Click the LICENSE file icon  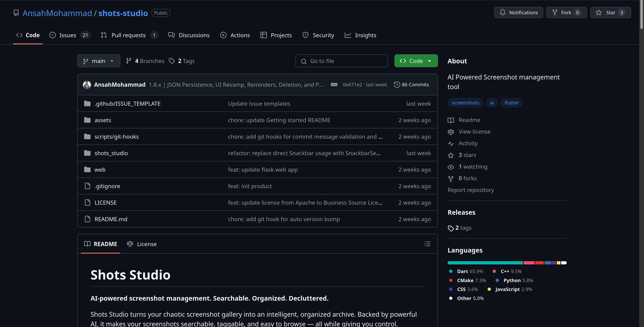coord(87,202)
